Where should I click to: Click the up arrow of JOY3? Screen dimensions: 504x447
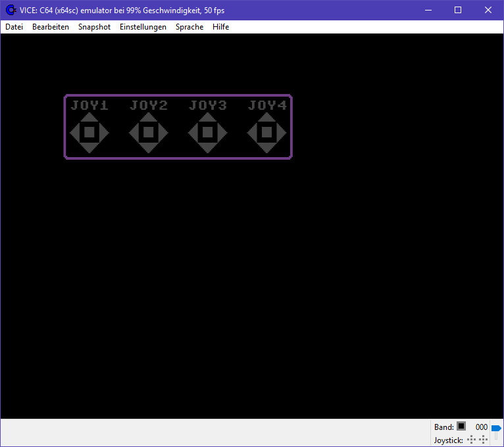[208, 118]
